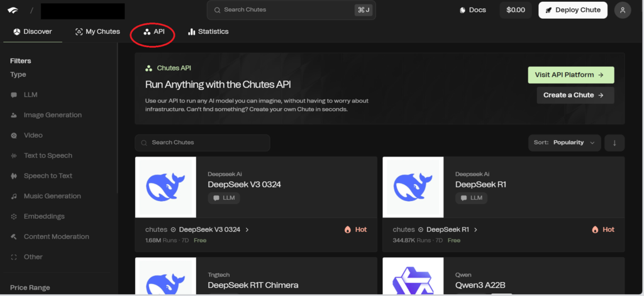Expand the chutes DeepSeek V3 0324 chevron
The height and width of the screenshot is (296, 644).
247,230
